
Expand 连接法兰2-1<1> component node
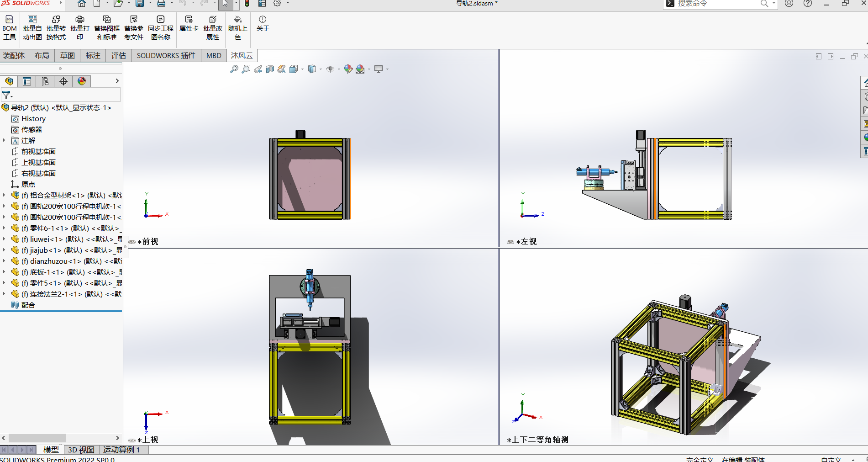tap(4, 294)
